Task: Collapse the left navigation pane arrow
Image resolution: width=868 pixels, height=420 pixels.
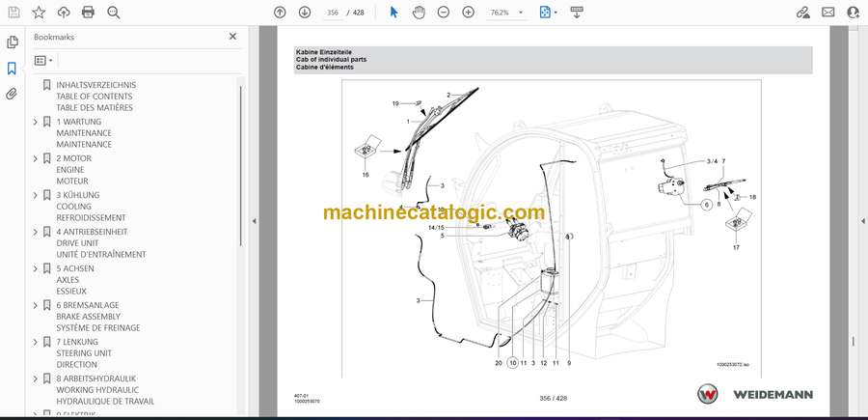Action: [254, 220]
